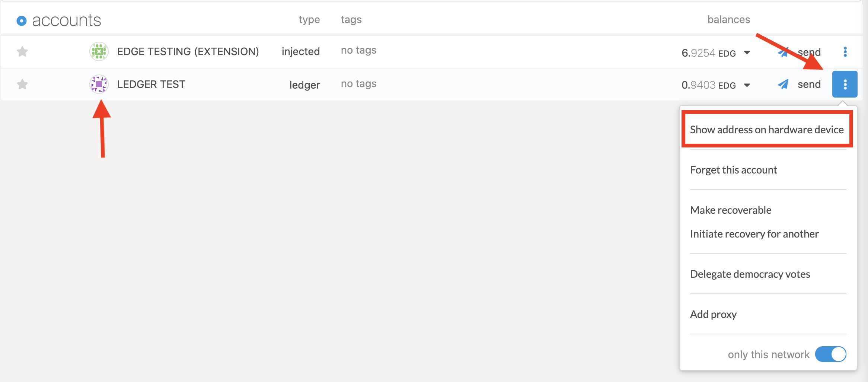
Task: Open three-dot menu for EDGE TESTING account
Action: point(845,52)
